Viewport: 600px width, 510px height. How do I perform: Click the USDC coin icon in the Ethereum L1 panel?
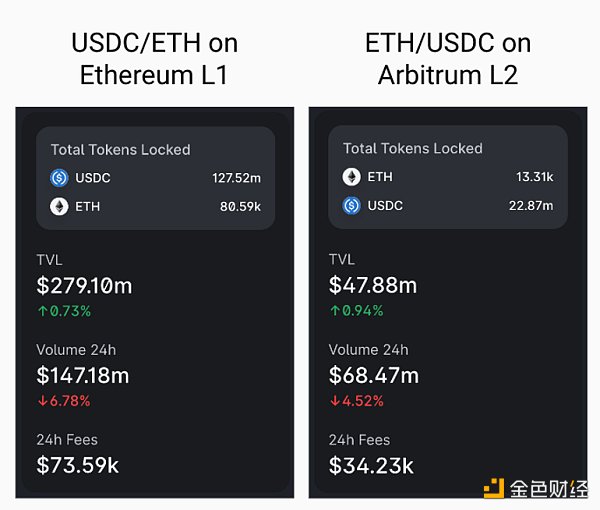point(59,179)
